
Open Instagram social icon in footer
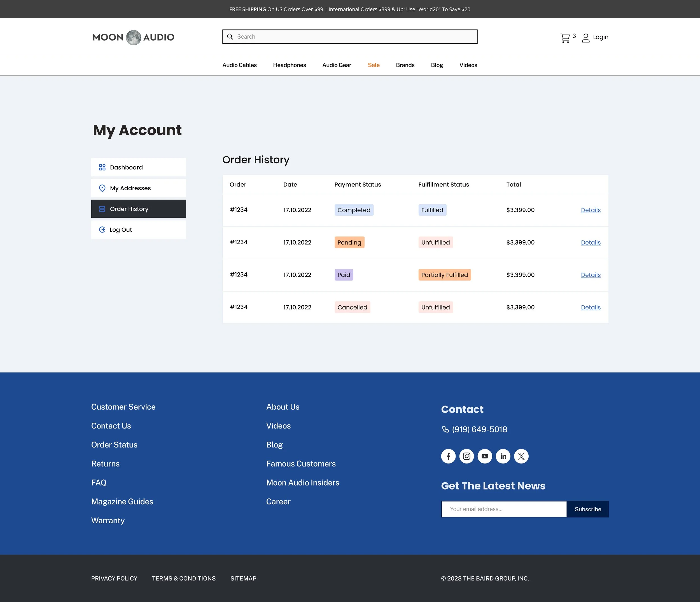(466, 456)
